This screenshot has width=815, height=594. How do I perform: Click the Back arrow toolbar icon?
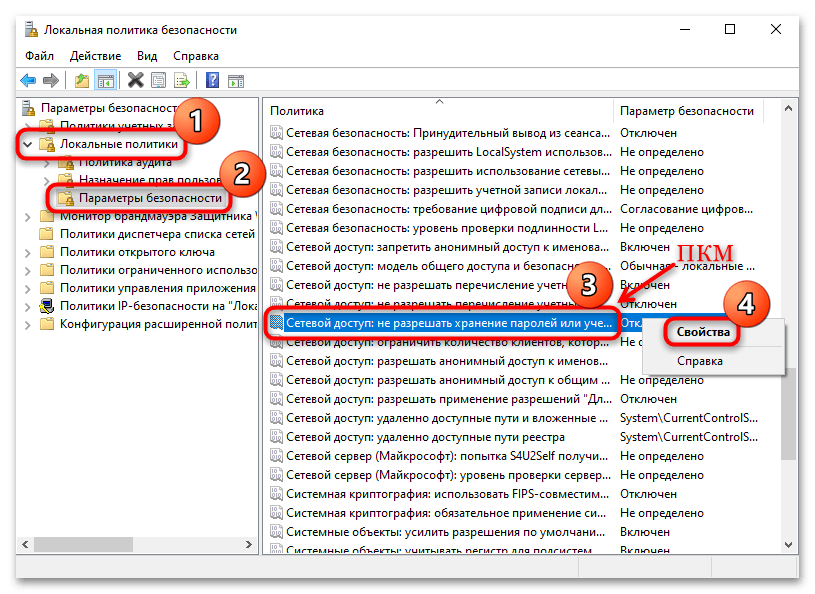pyautogui.click(x=28, y=80)
